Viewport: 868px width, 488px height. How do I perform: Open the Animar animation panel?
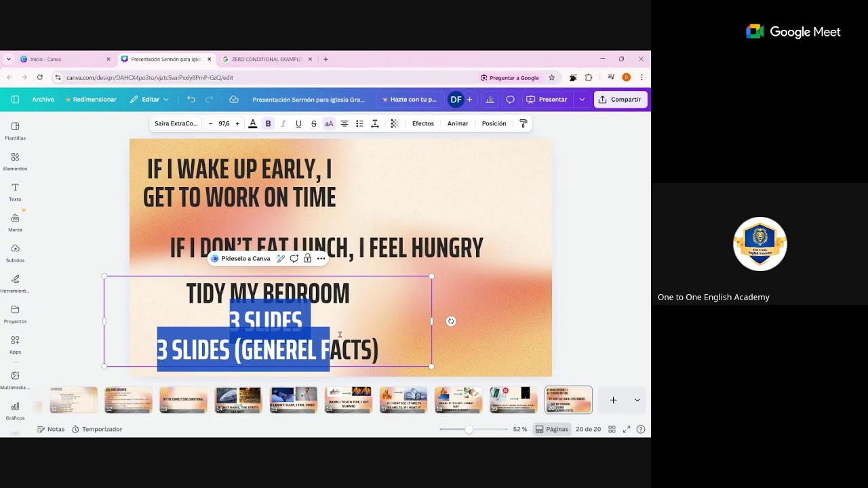(x=458, y=123)
